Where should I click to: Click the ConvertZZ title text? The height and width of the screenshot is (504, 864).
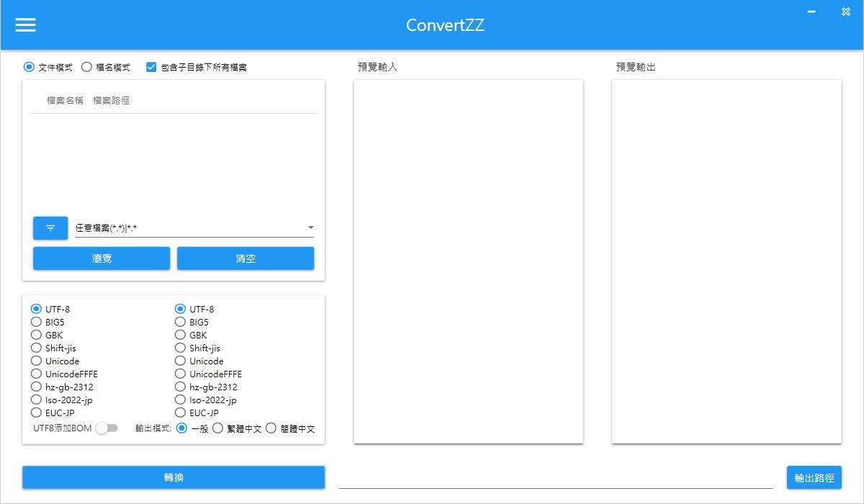(x=445, y=25)
